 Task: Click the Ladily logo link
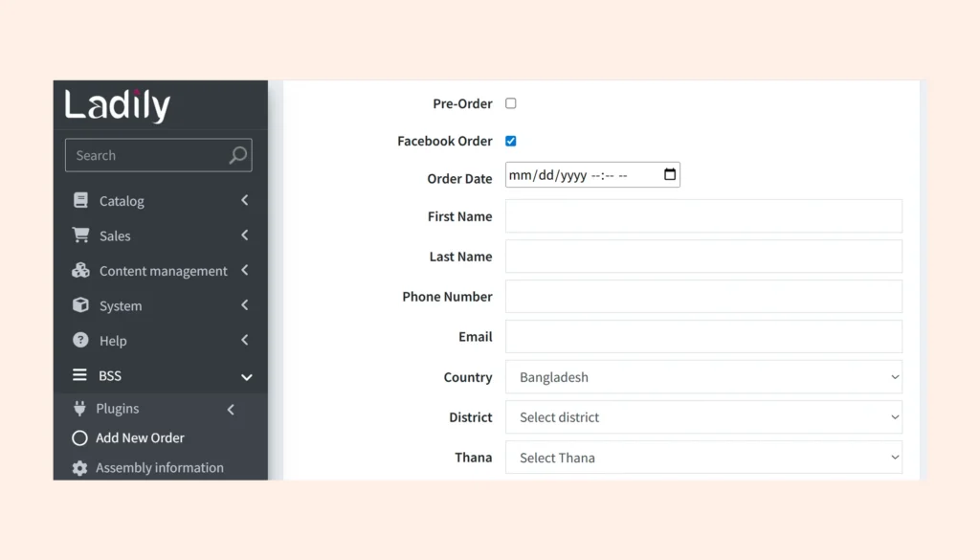tap(118, 105)
